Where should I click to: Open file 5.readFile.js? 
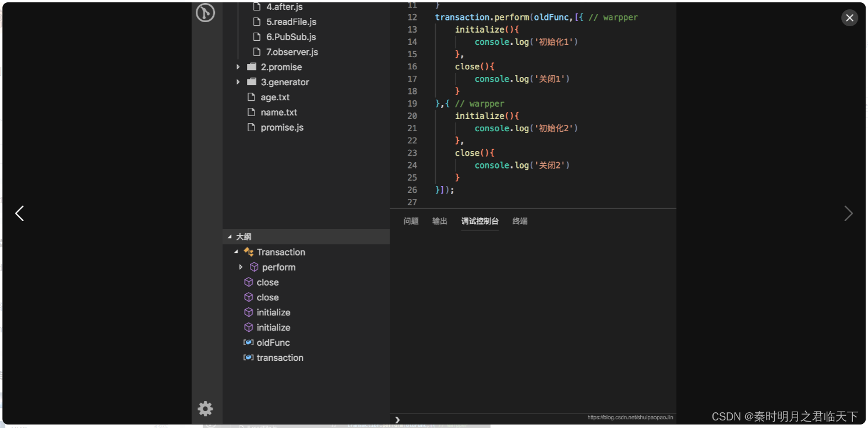[291, 22]
